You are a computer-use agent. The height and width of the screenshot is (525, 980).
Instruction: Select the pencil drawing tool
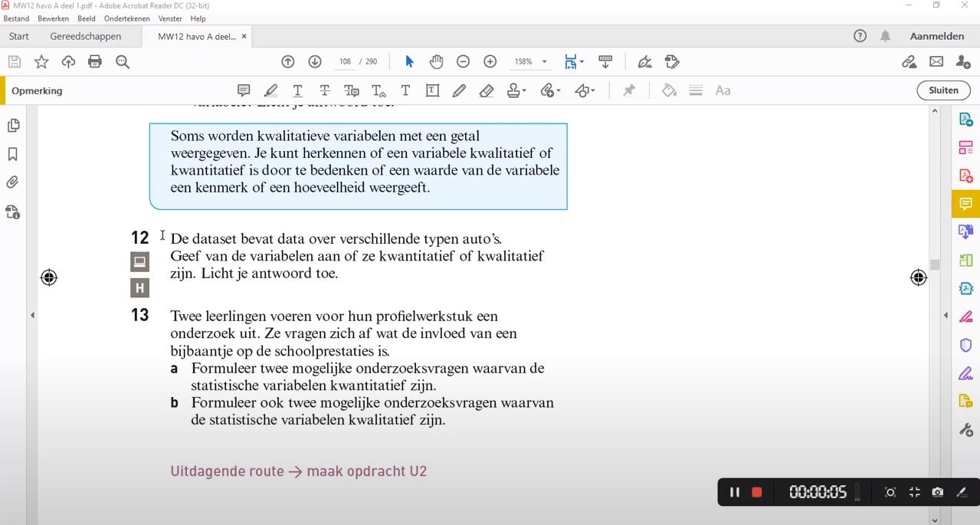(459, 90)
